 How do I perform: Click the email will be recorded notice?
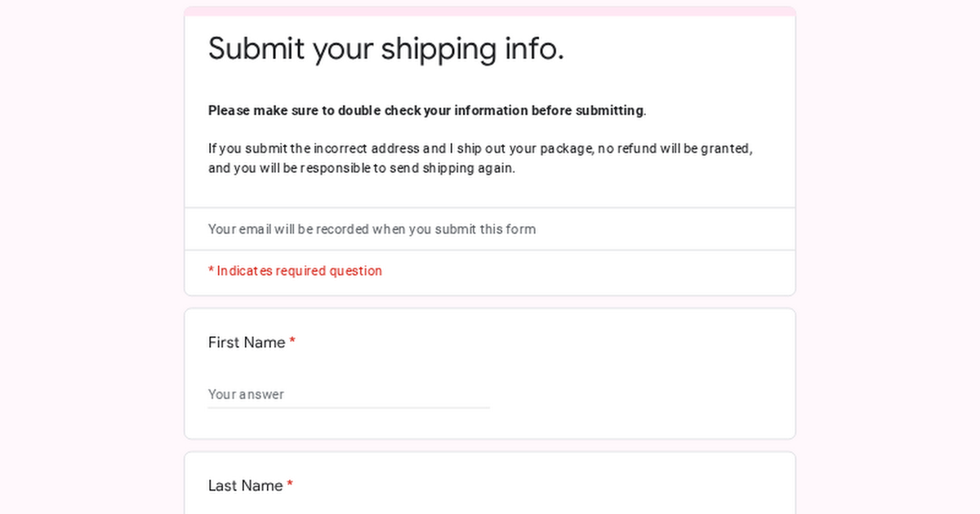[x=372, y=229]
